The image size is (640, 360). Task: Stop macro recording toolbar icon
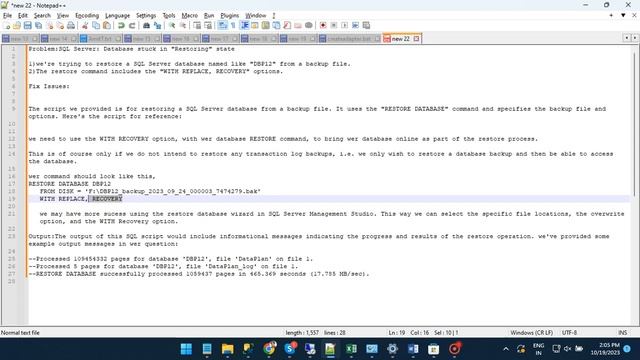pyautogui.click(x=334, y=25)
